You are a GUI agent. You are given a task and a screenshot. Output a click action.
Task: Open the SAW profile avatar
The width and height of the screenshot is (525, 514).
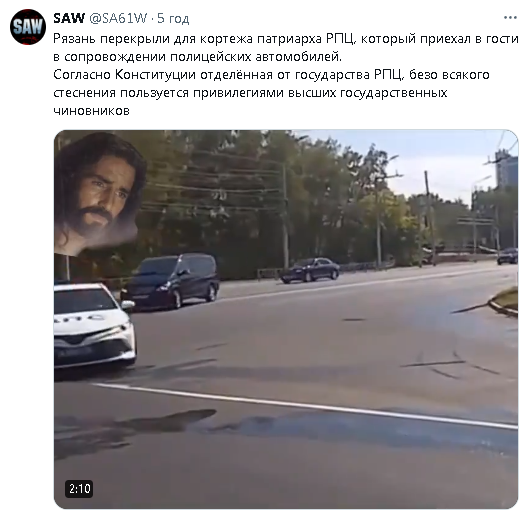click(28, 27)
